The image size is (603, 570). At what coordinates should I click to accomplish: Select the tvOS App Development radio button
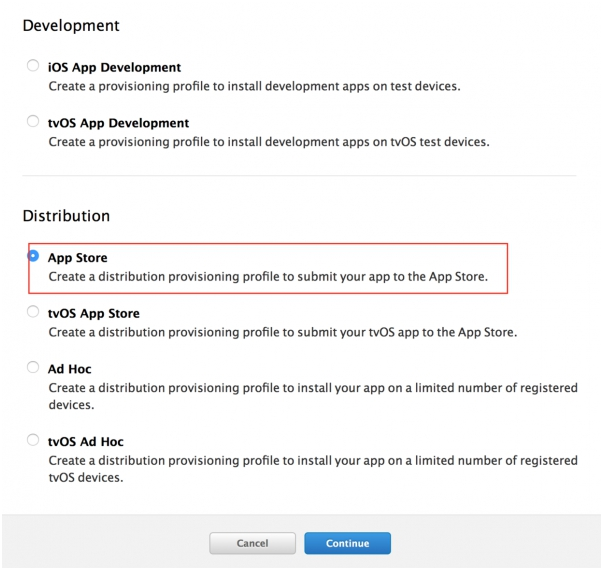click(34, 123)
